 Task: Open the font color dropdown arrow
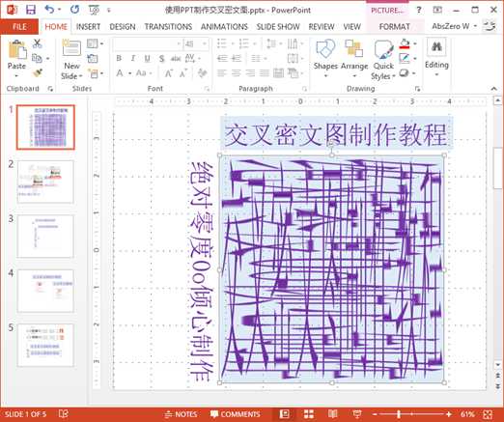(129, 73)
